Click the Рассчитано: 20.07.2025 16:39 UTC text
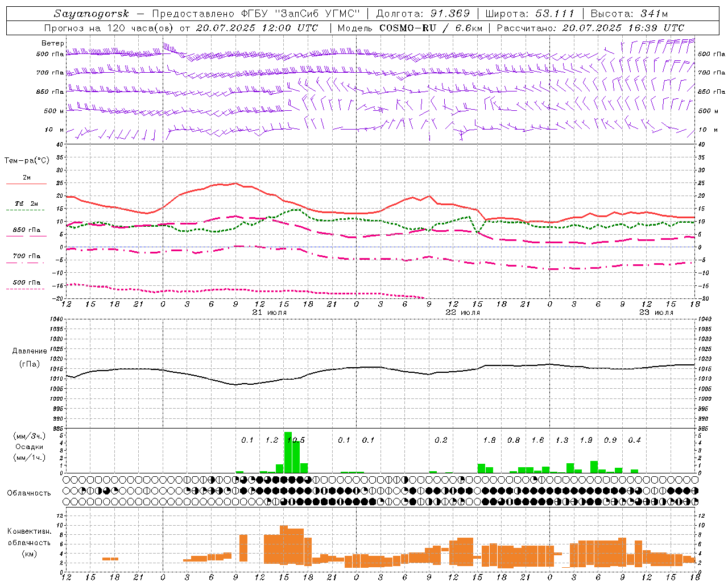The image size is (728, 582). pyautogui.click(x=590, y=28)
